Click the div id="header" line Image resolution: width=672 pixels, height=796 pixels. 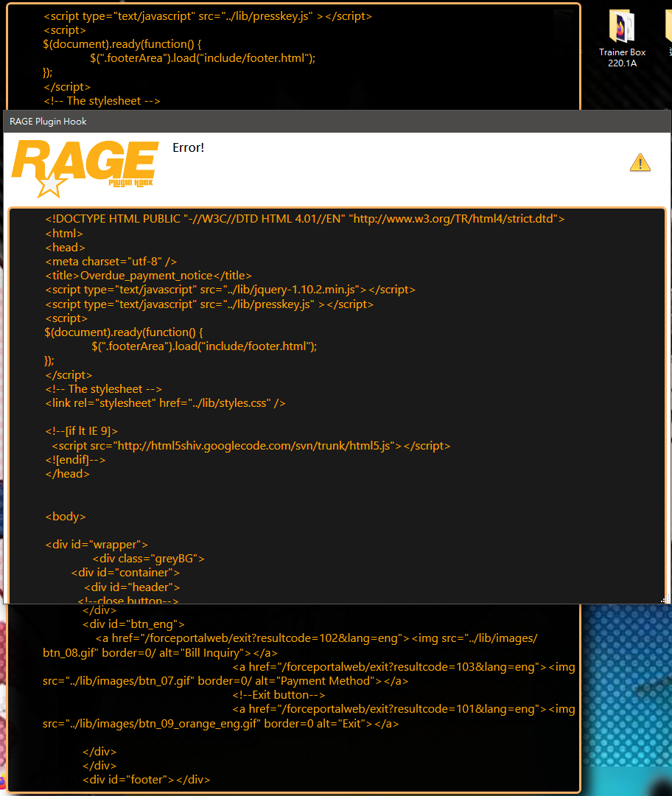132,587
